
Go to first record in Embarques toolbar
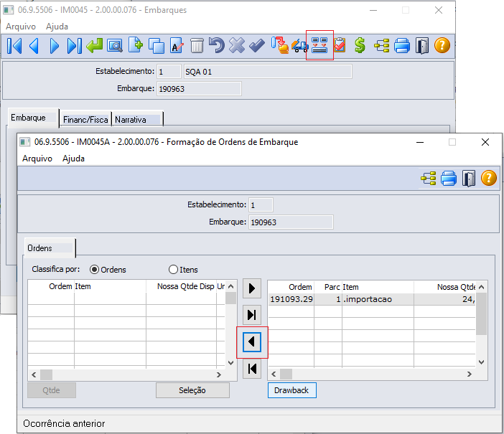[x=14, y=46]
